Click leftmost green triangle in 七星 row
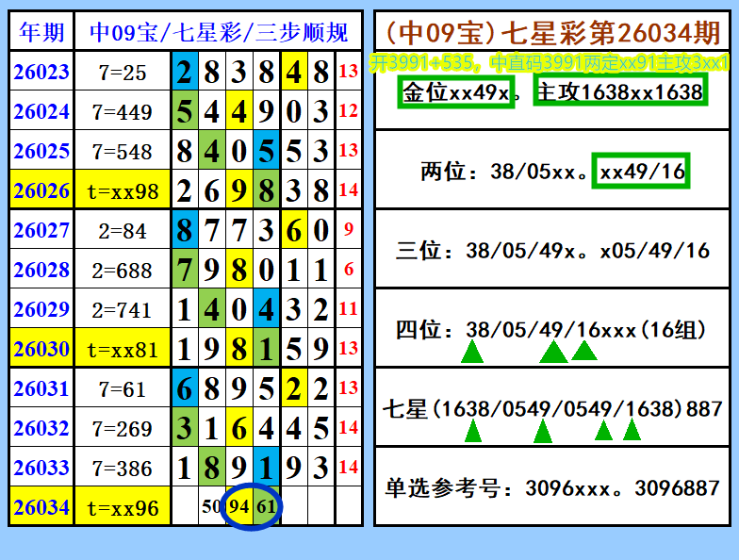This screenshot has height=560, width=739. point(473,432)
